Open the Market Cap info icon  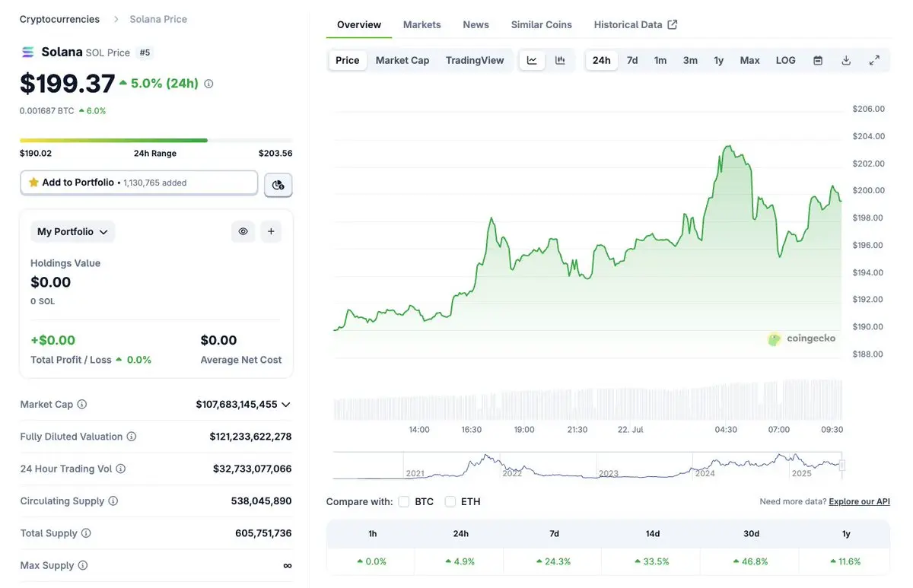tap(82, 405)
